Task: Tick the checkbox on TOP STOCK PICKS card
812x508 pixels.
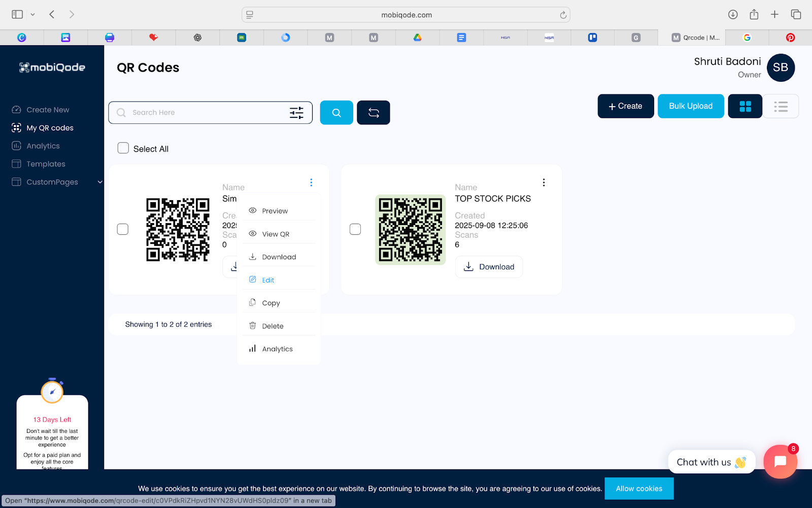Action: click(355, 229)
